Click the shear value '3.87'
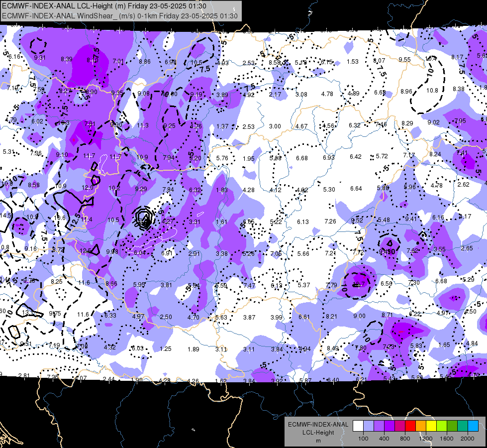This screenshot has height=448, width=487. coord(249,317)
